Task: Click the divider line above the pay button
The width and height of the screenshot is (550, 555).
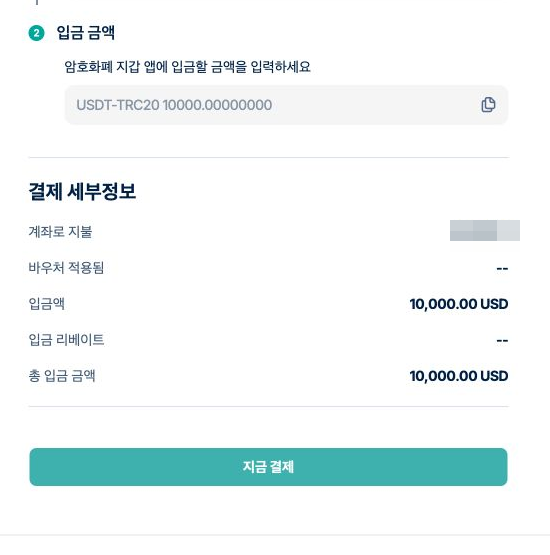Action: [x=269, y=406]
